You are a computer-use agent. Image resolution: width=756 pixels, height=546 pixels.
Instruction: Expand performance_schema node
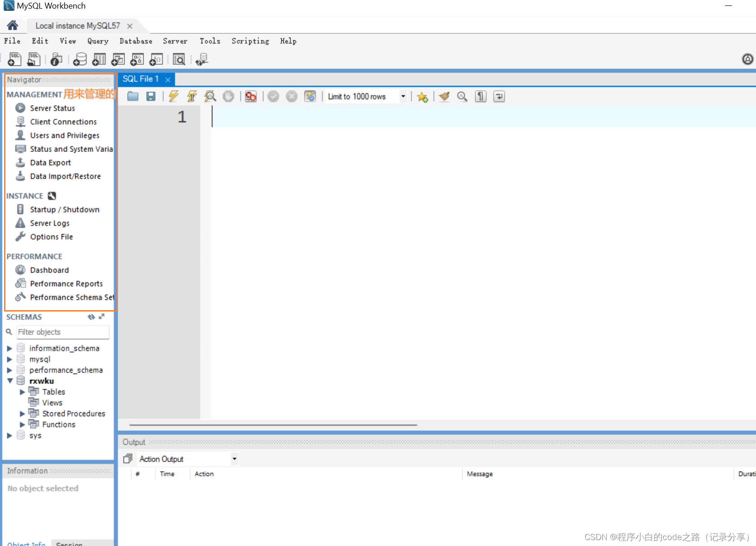click(x=10, y=370)
